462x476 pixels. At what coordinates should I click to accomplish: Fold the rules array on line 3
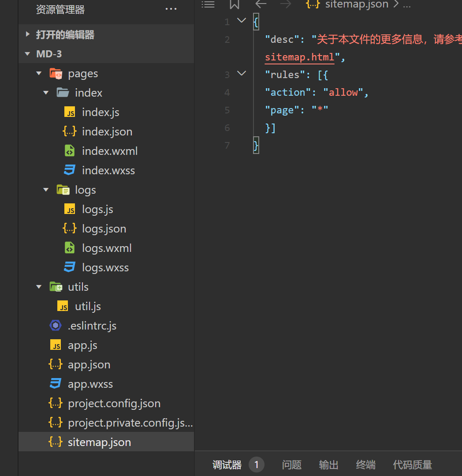(242, 74)
